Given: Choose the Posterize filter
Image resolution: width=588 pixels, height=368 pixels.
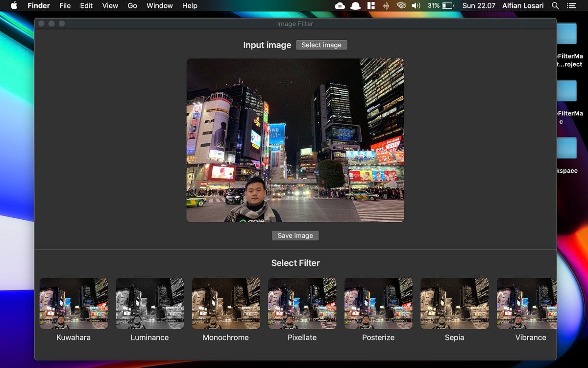Looking at the screenshot, I should click(378, 303).
